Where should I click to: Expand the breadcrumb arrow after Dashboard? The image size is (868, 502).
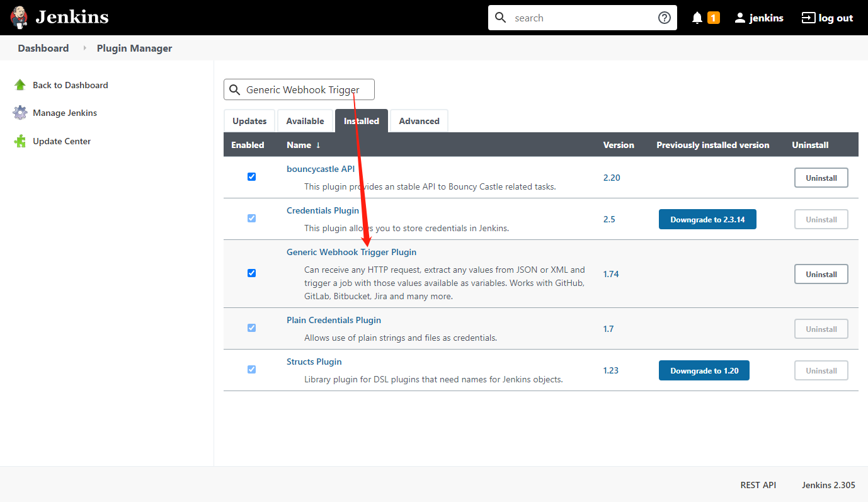(x=84, y=48)
